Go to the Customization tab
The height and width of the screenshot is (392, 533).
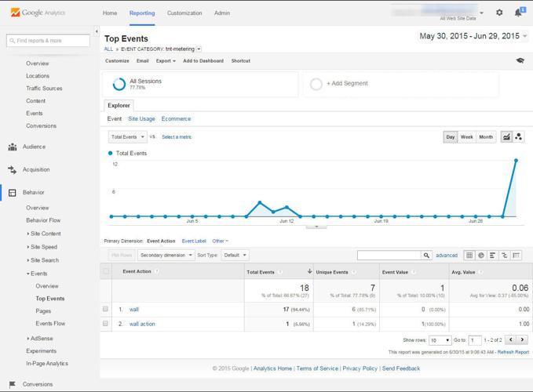point(184,13)
